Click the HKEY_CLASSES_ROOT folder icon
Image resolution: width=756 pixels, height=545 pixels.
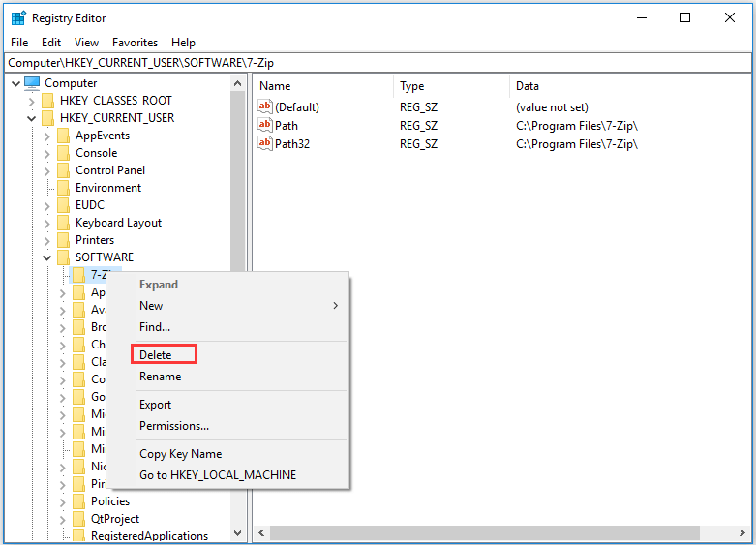point(47,101)
